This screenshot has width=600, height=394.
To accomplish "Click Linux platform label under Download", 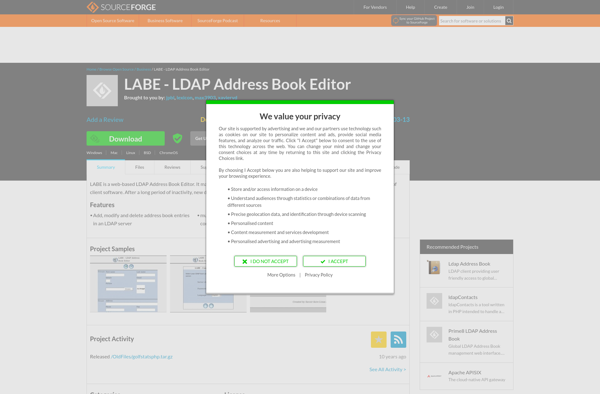I will click(130, 153).
